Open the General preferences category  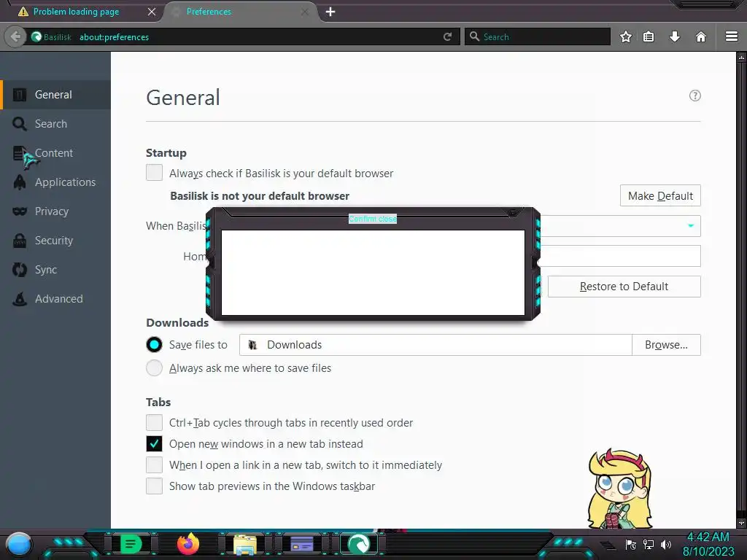click(x=55, y=95)
